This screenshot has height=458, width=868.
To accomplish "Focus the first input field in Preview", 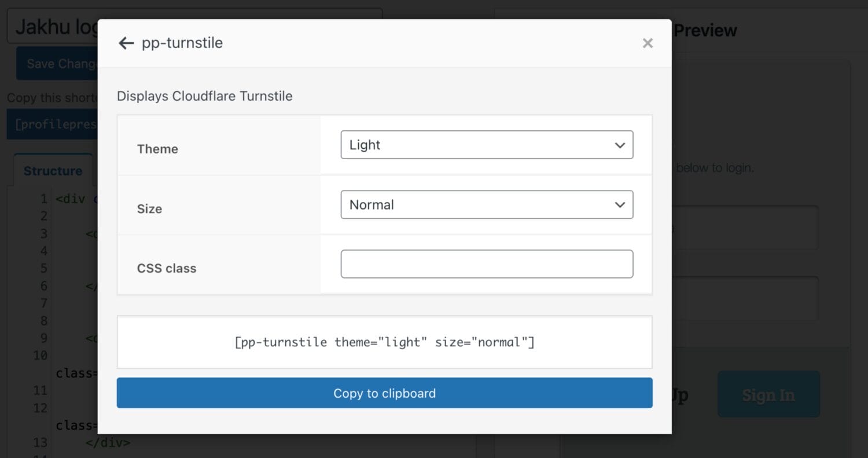I will (745, 228).
